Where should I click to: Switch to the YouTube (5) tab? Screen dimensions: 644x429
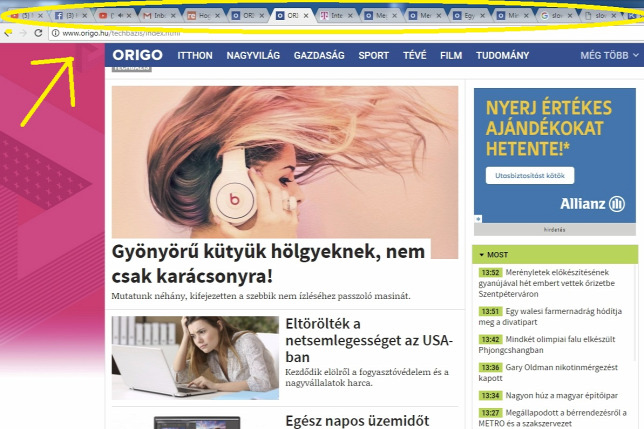pos(25,15)
